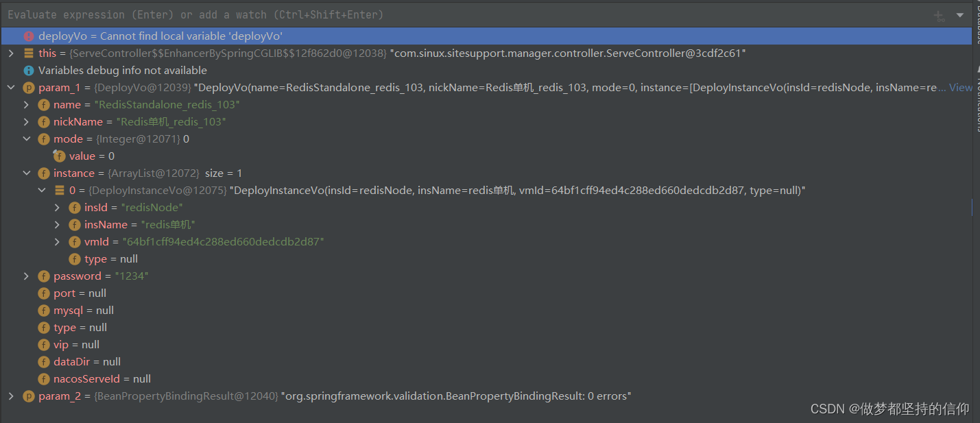Collapse the element 0 DeployInstanceVo node
Viewport: 980px width, 423px height.
click(x=42, y=191)
